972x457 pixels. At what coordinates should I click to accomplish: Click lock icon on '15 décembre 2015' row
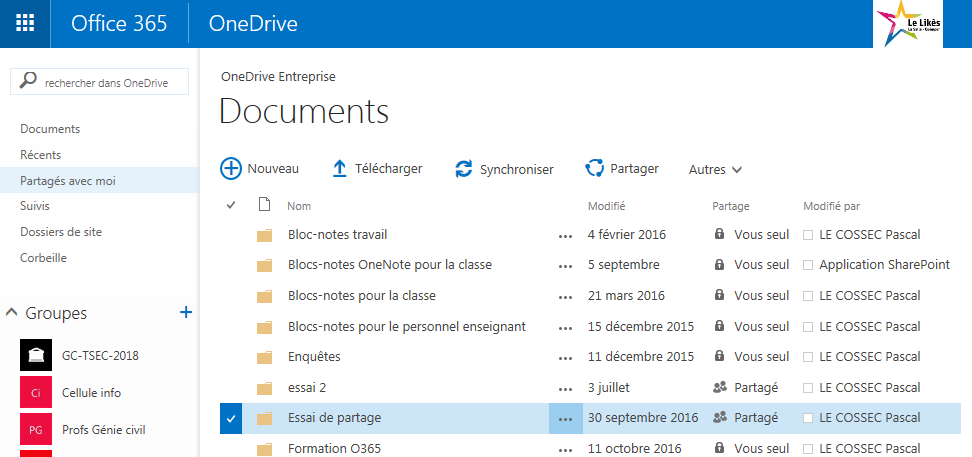719,326
